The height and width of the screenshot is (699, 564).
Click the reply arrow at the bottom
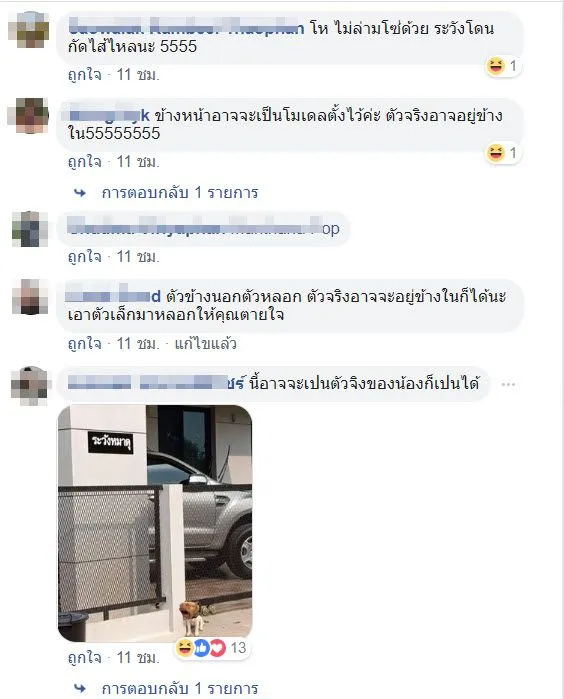(x=80, y=688)
